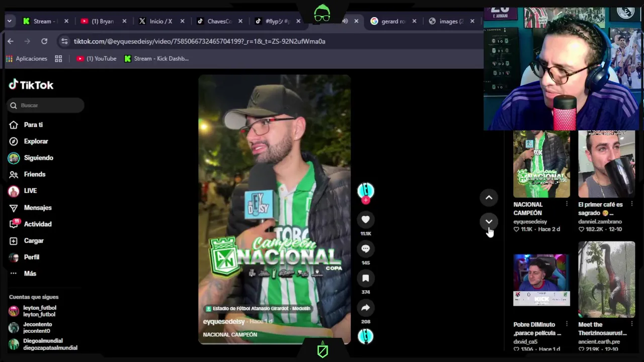Switch to the (1) Bryan YouTube tab
Image resolution: width=644 pixels, height=362 pixels.
point(103,21)
